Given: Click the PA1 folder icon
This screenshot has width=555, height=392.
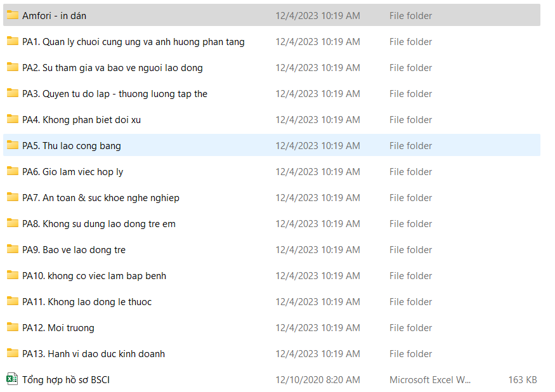Looking at the screenshot, I should coord(13,41).
